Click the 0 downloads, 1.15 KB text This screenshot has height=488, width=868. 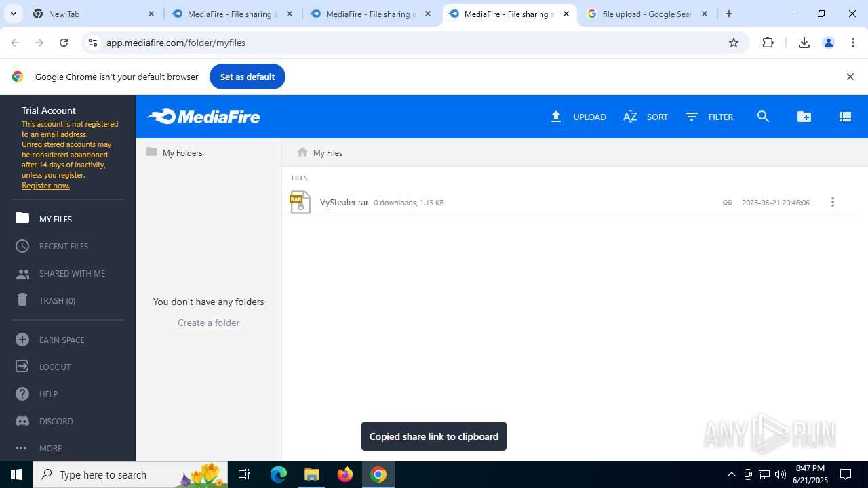point(409,203)
